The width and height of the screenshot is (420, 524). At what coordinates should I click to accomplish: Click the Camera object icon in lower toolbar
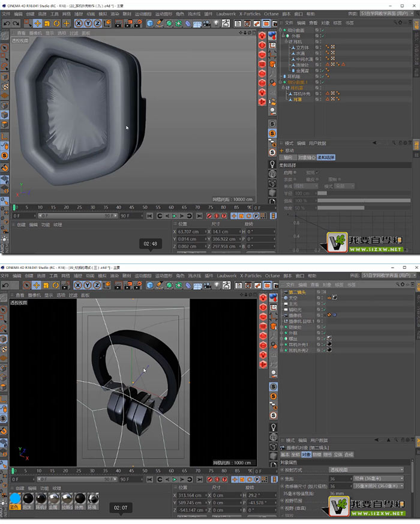click(208, 285)
